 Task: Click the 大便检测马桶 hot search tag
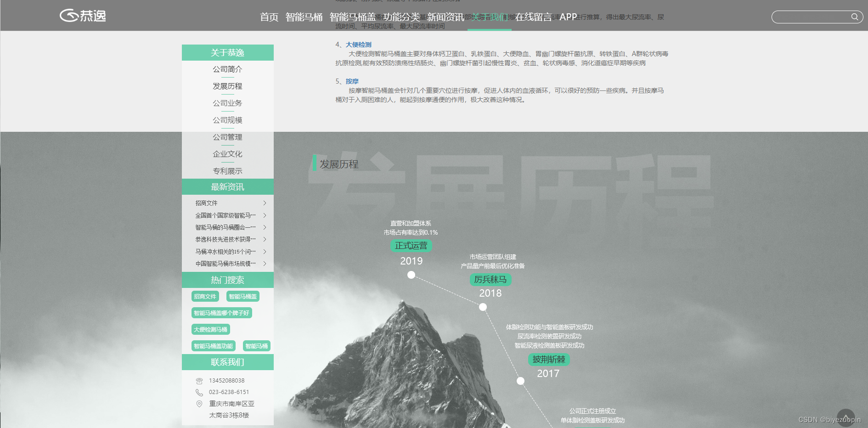210,330
